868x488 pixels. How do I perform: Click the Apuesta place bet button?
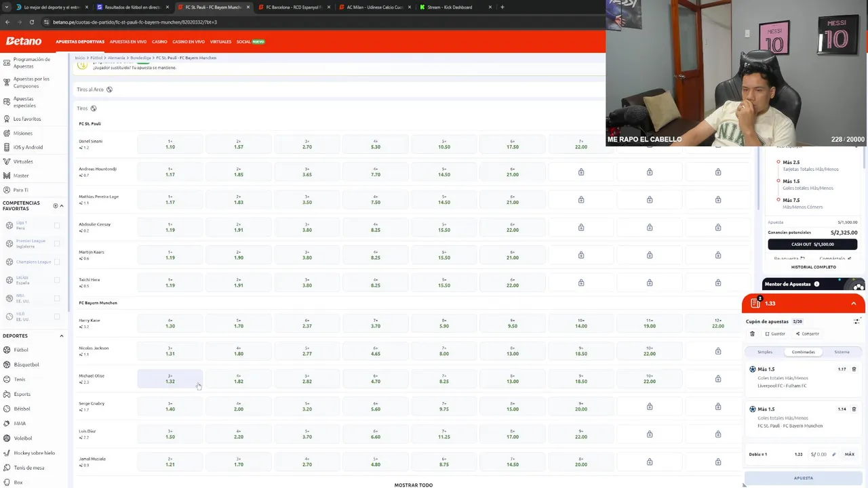[x=804, y=478]
